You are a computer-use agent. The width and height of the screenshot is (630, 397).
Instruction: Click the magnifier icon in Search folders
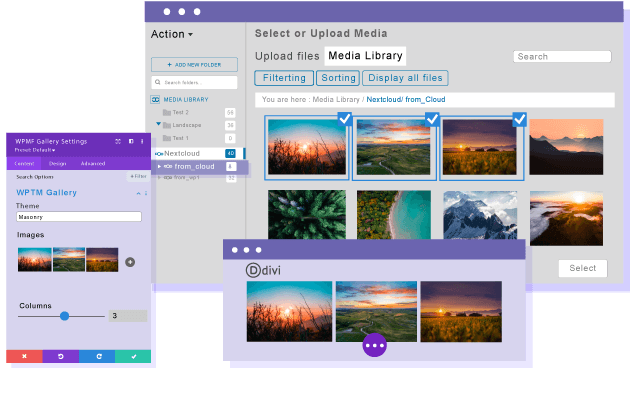tap(158, 82)
